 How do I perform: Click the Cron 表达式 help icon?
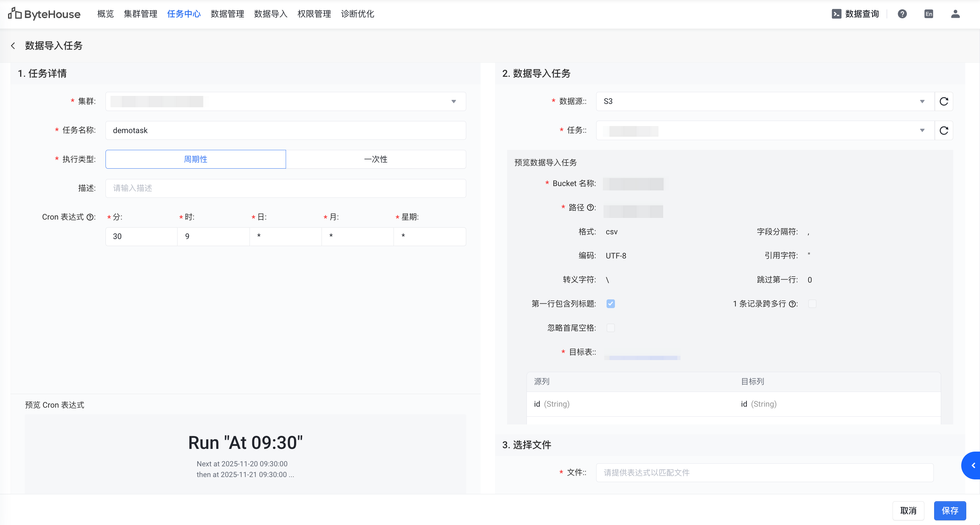pos(90,217)
